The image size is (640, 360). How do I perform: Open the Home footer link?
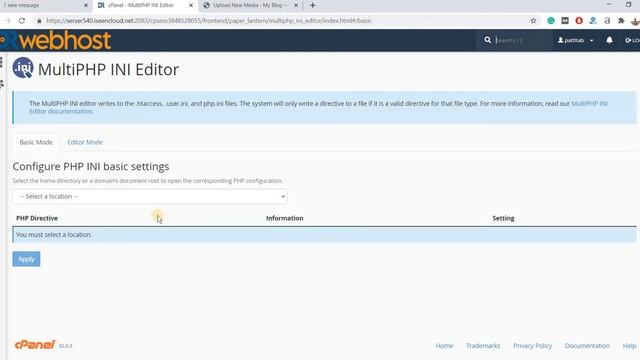[444, 346]
